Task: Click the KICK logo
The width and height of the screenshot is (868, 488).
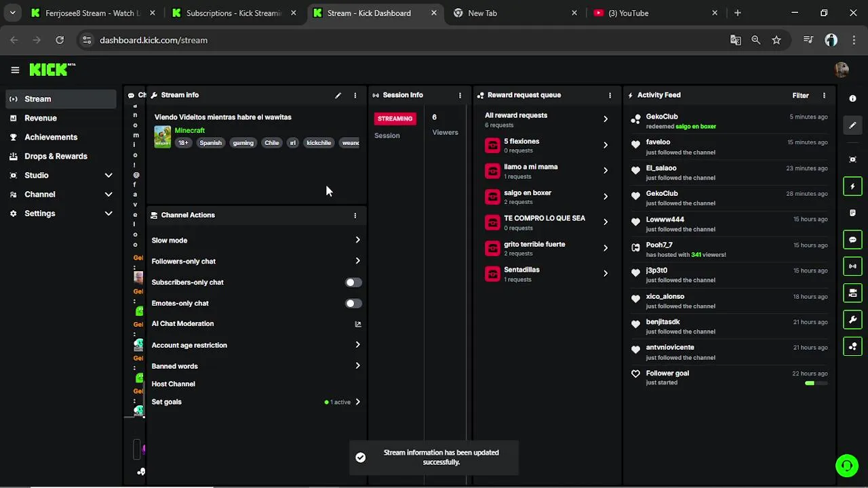Action: 52,69
